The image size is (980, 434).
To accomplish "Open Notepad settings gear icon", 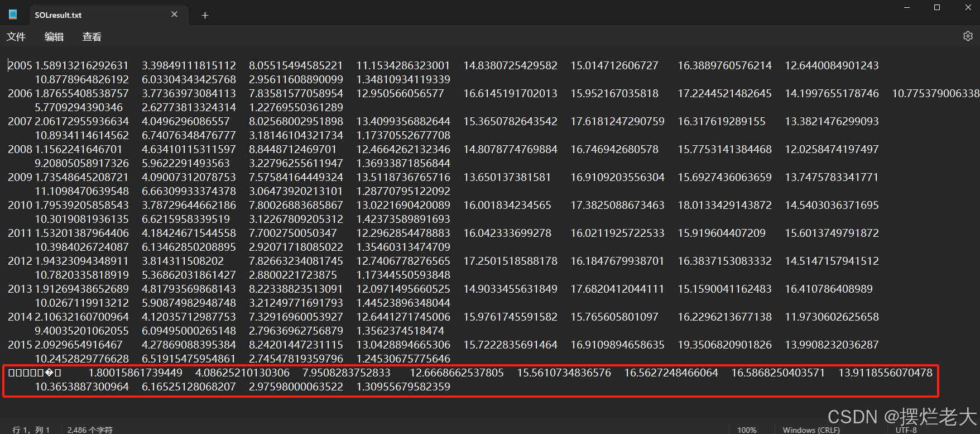I will [968, 36].
